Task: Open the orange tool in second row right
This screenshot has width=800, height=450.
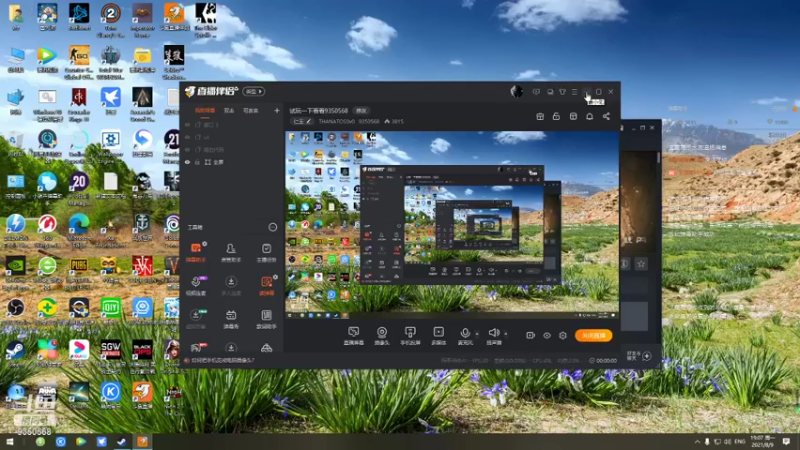Action: [266, 285]
